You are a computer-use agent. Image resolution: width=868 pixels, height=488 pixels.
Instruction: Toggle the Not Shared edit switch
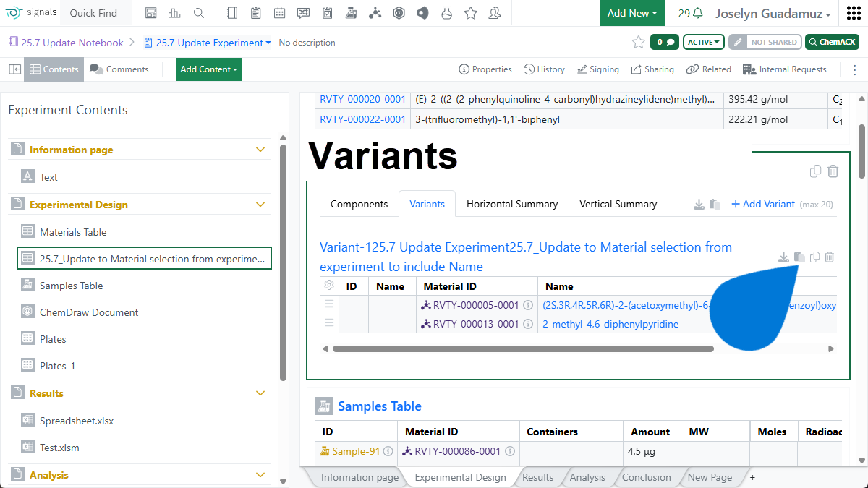click(765, 42)
